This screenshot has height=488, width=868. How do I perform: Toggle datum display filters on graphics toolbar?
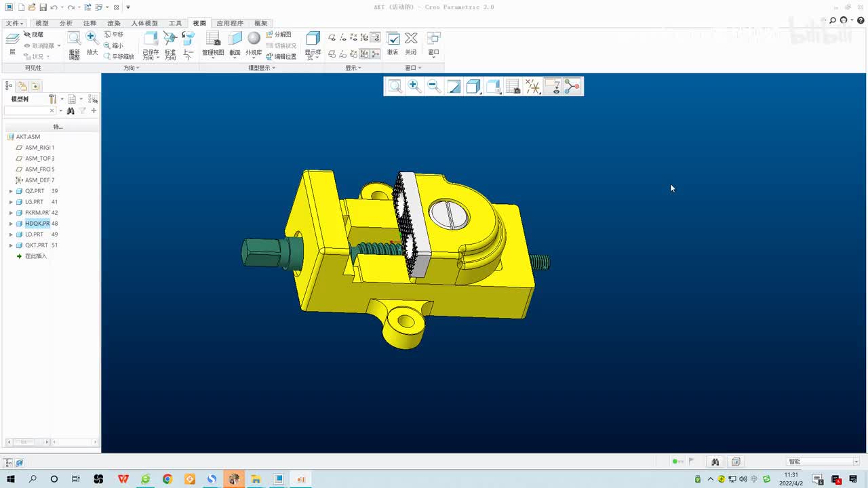click(533, 86)
